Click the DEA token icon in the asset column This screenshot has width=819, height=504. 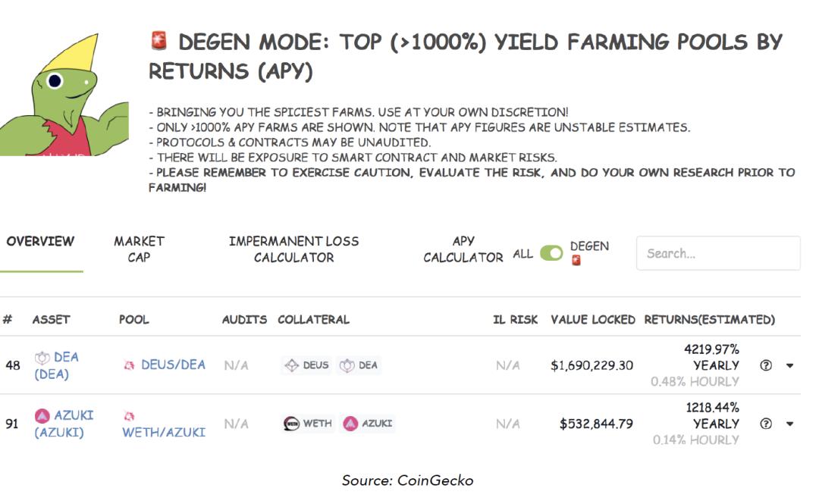coord(42,358)
